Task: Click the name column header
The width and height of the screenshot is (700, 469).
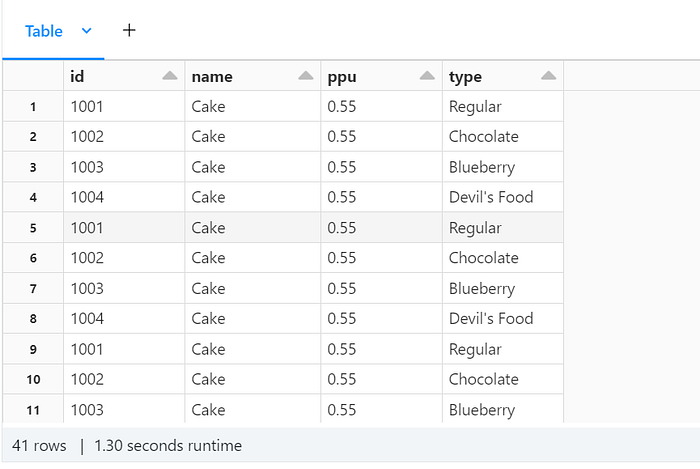Action: click(x=211, y=76)
